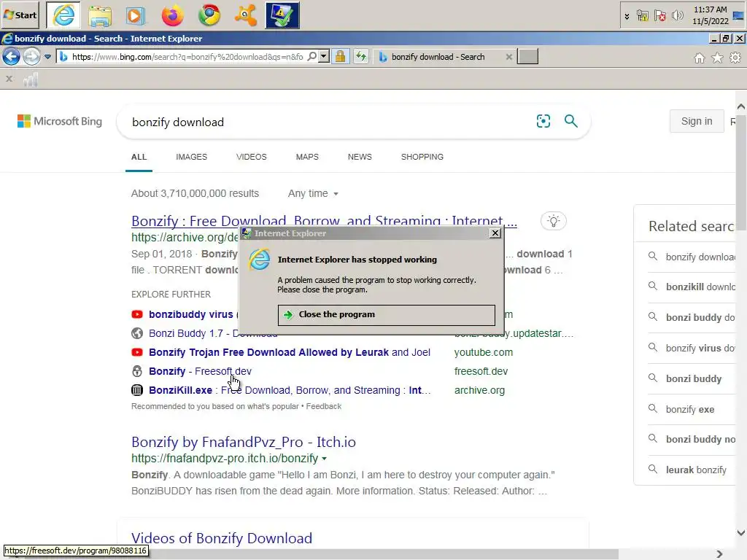Expand the Any time filter dropdown
The height and width of the screenshot is (560, 747).
(x=313, y=193)
